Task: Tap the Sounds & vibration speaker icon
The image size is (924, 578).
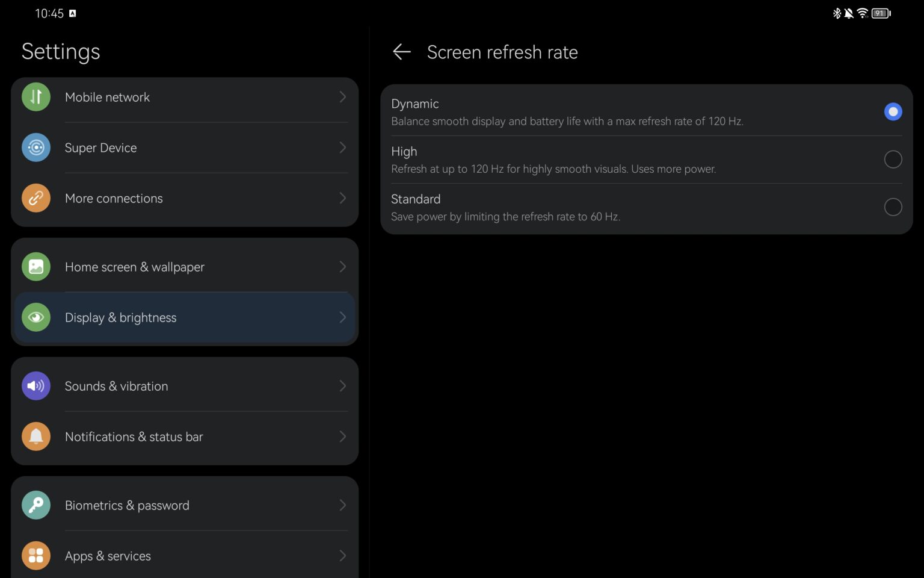Action: (36, 386)
